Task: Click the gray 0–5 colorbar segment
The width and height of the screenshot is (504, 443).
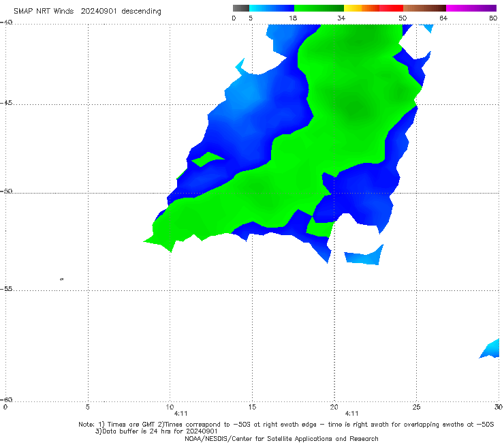Action: [x=240, y=8]
